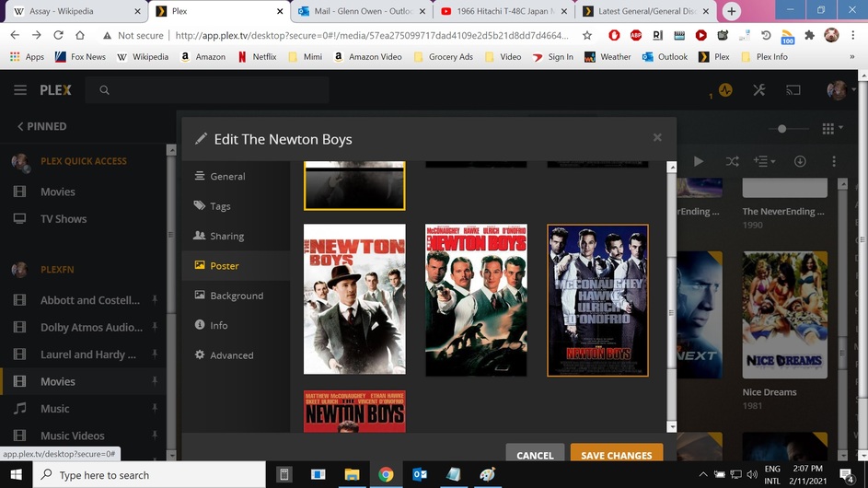Select the Poster tab
The height and width of the screenshot is (488, 868).
236,266
